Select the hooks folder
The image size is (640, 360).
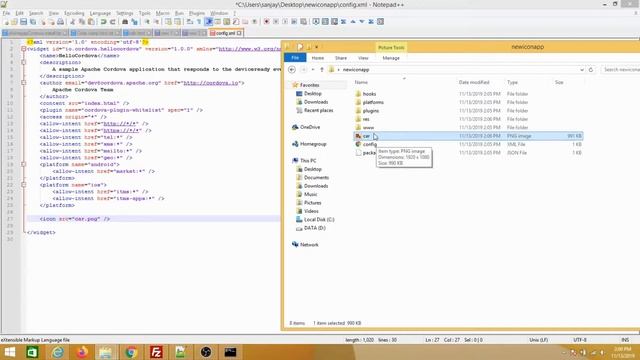point(369,94)
